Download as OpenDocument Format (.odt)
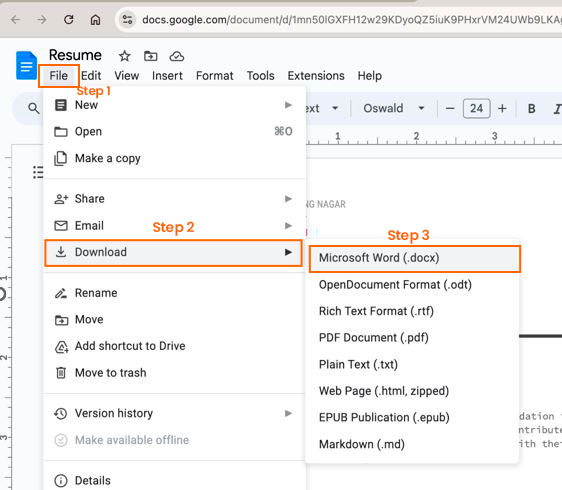Viewport: 562px width, 490px height. 412,285
